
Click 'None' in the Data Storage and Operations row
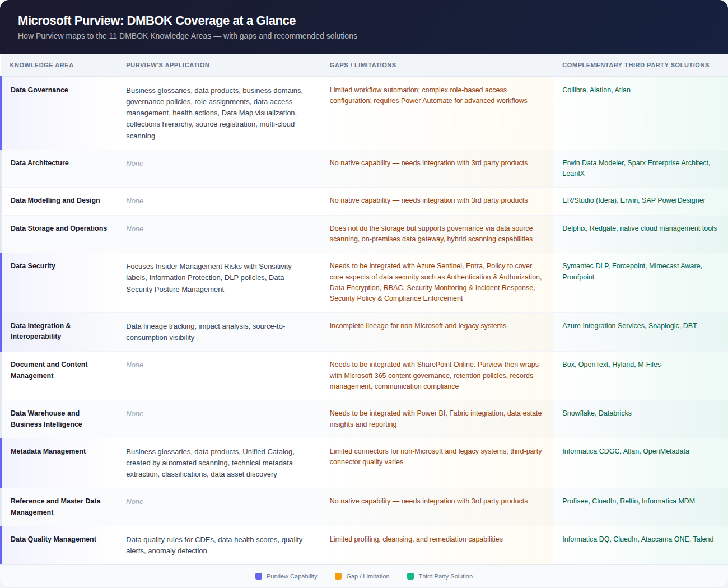coord(135,229)
